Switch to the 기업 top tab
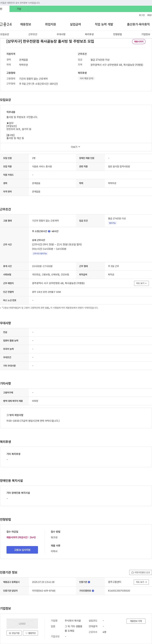 pos(19,9)
